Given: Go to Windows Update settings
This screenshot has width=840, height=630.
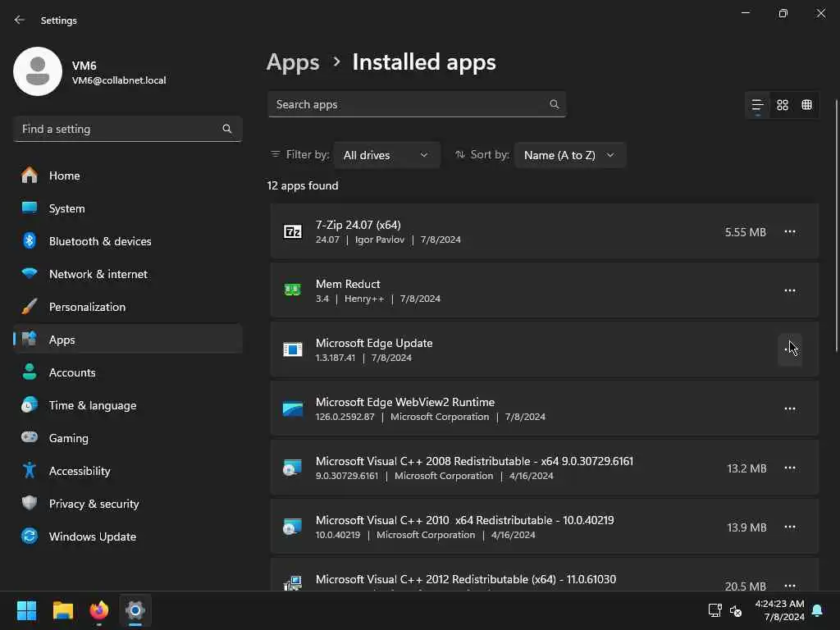Looking at the screenshot, I should [92, 536].
